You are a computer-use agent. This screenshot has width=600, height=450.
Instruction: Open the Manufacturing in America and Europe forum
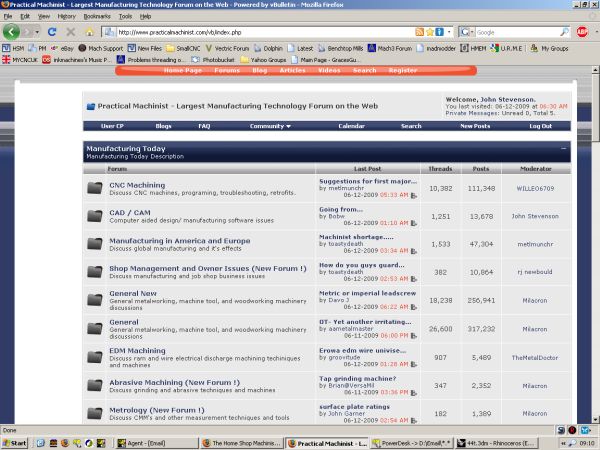[x=180, y=241]
